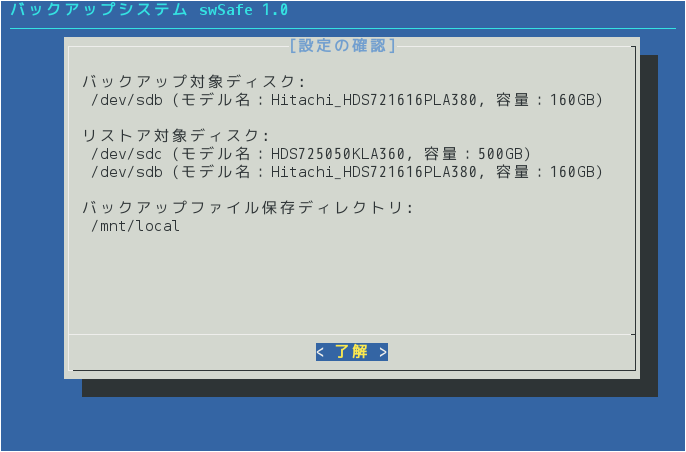Click the /mnt/local directory path
Viewport: 686px width, 452px height.
pyautogui.click(x=136, y=226)
